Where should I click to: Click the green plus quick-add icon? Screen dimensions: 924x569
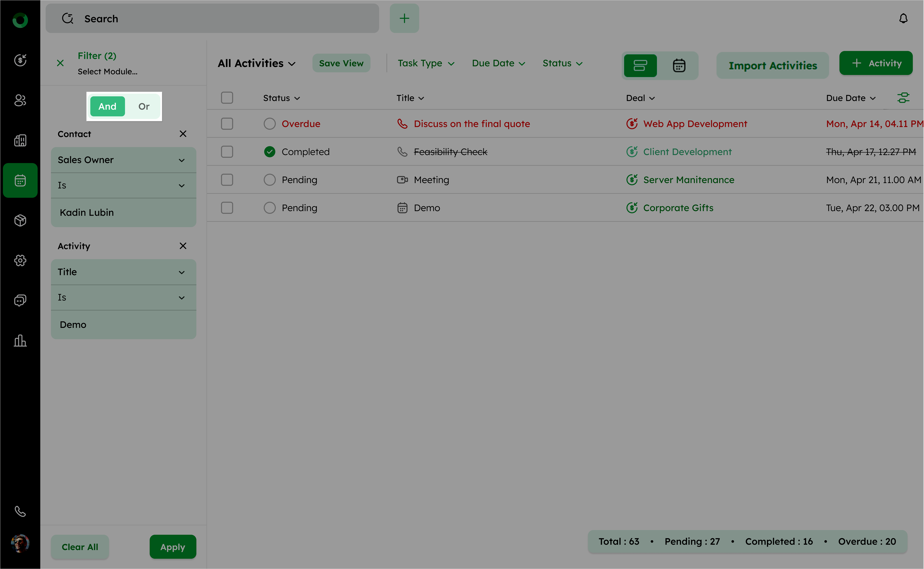pos(404,18)
